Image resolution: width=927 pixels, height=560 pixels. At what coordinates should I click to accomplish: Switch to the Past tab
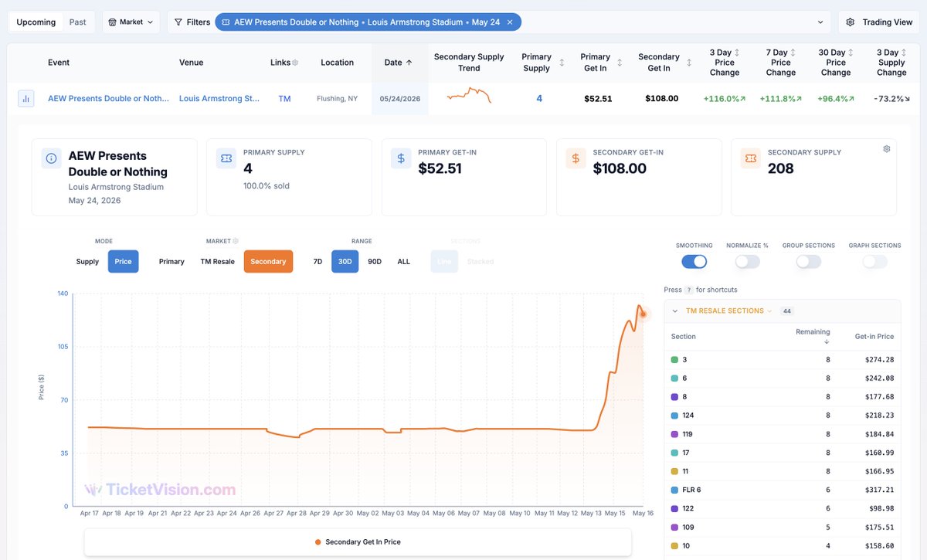pos(78,22)
